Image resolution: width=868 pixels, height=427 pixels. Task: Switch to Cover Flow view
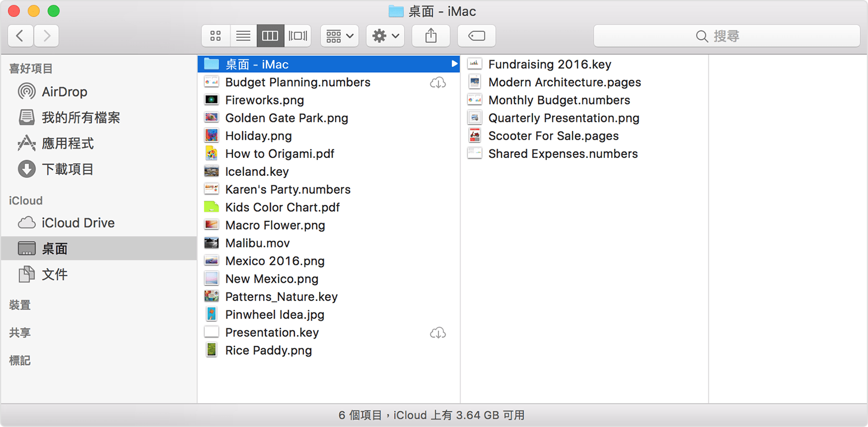pyautogui.click(x=298, y=36)
